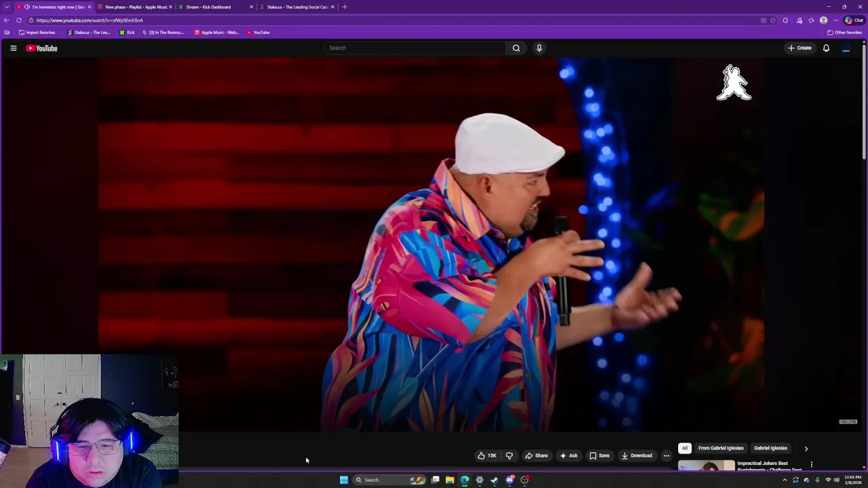Open the Impractical Jokers video thumbnail
Screen dimensions: 868x488
click(706, 466)
